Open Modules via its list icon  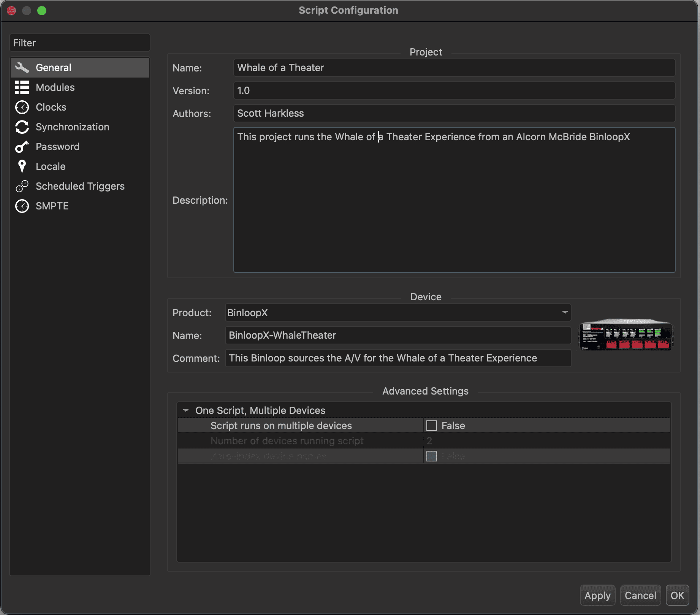point(22,87)
